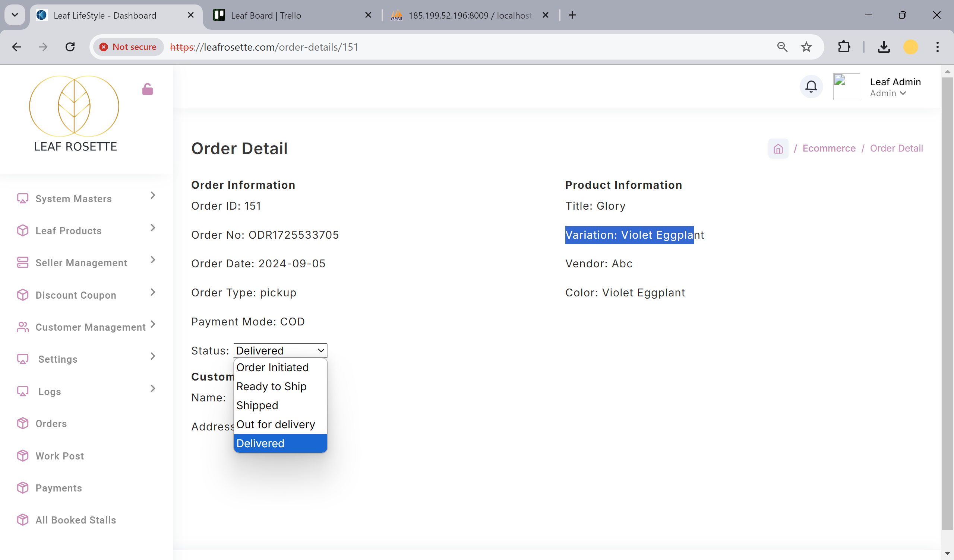The image size is (954, 560).
Task: Select 'Out for delivery' status option
Action: coord(275,424)
